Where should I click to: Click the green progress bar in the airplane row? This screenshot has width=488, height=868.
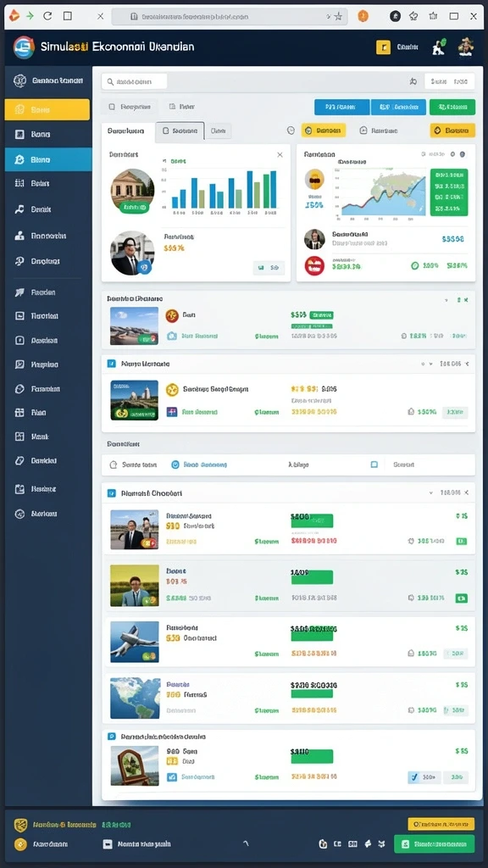pos(312,634)
